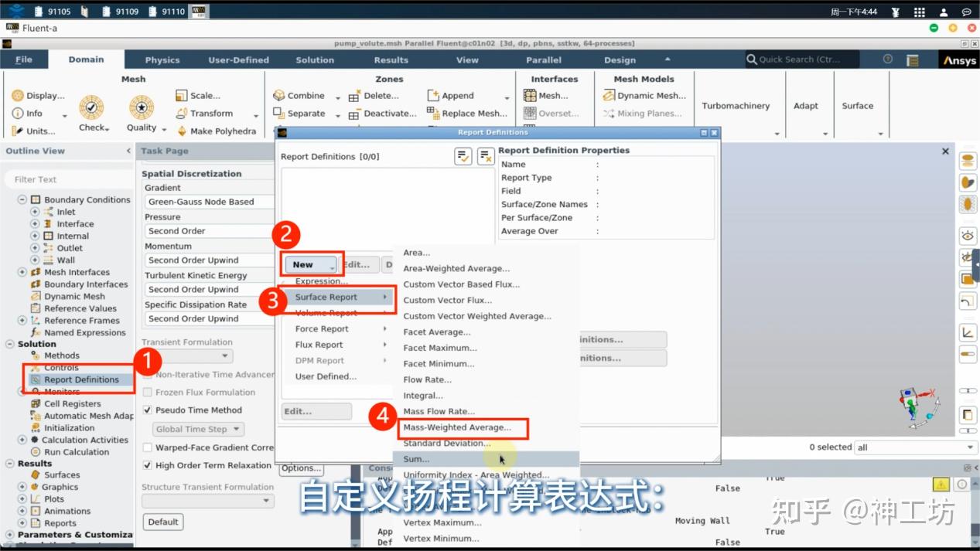Click the Filter Text field

tap(68, 179)
